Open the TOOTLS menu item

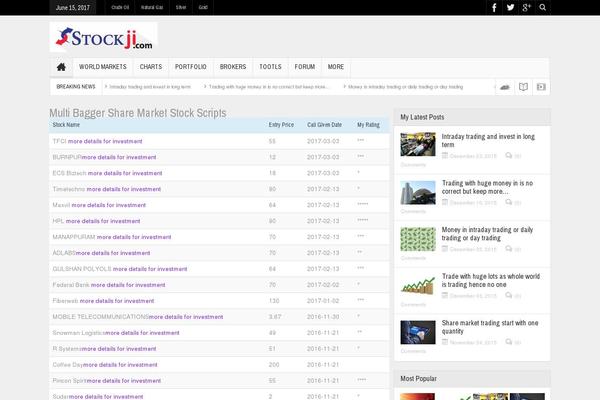pyautogui.click(x=270, y=67)
